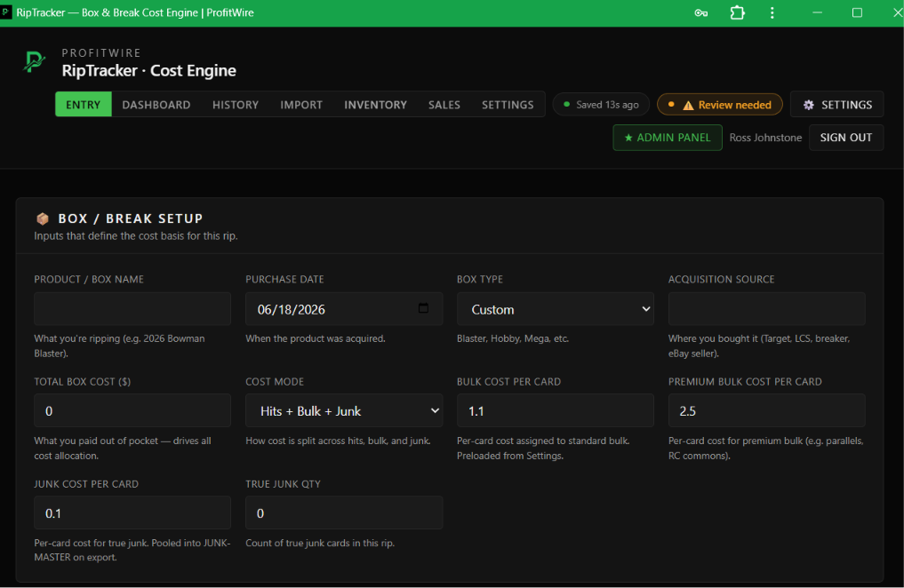Switch to the DASHBOARD tab
The width and height of the screenshot is (904, 588).
(156, 104)
